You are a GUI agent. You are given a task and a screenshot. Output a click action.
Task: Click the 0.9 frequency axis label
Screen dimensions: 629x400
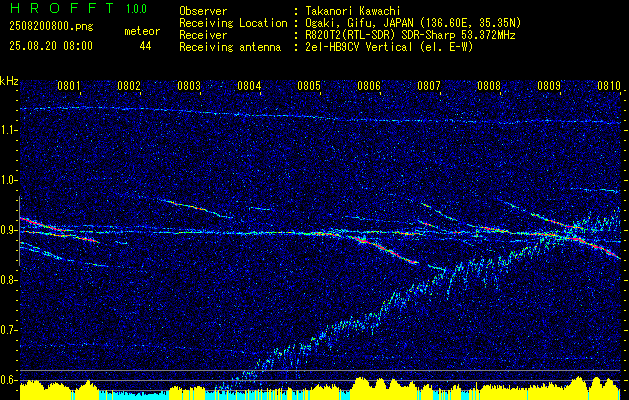(7, 230)
